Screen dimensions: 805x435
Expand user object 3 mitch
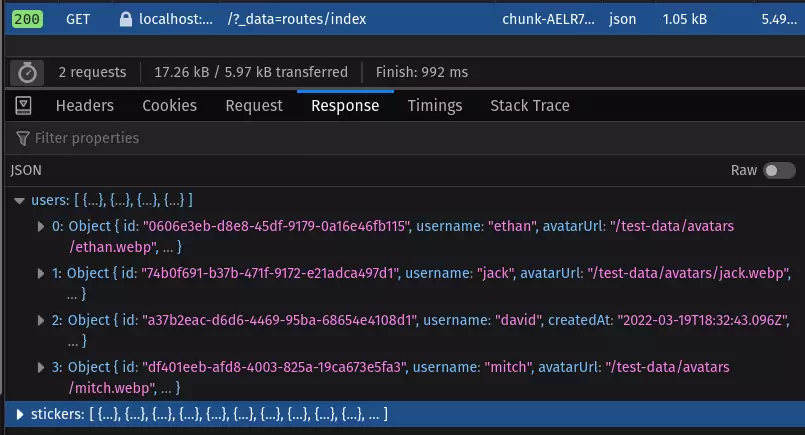click(x=41, y=367)
